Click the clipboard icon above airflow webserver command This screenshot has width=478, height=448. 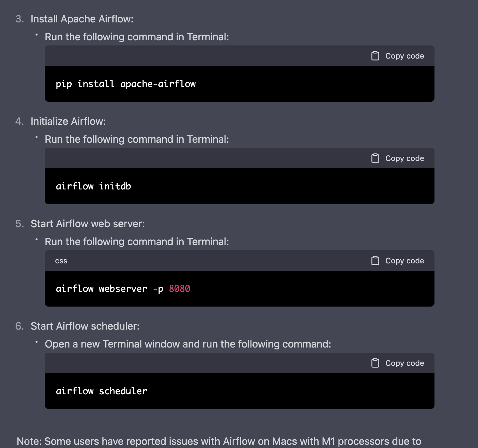coord(375,260)
